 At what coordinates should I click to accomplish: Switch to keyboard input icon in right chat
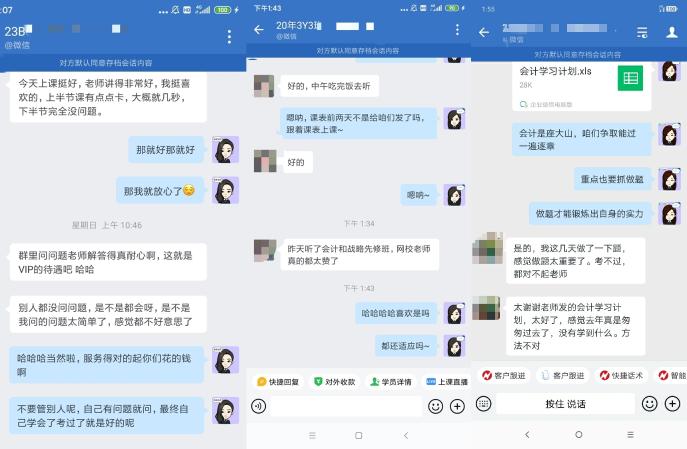pyautogui.click(x=484, y=403)
